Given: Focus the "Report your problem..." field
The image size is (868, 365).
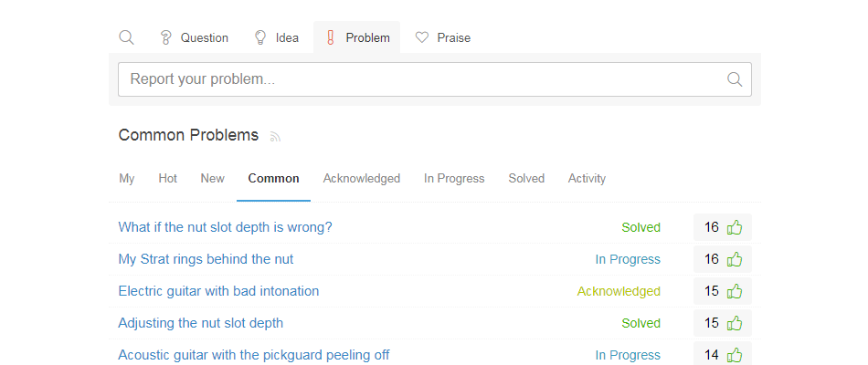Looking at the screenshot, I should coord(435,79).
